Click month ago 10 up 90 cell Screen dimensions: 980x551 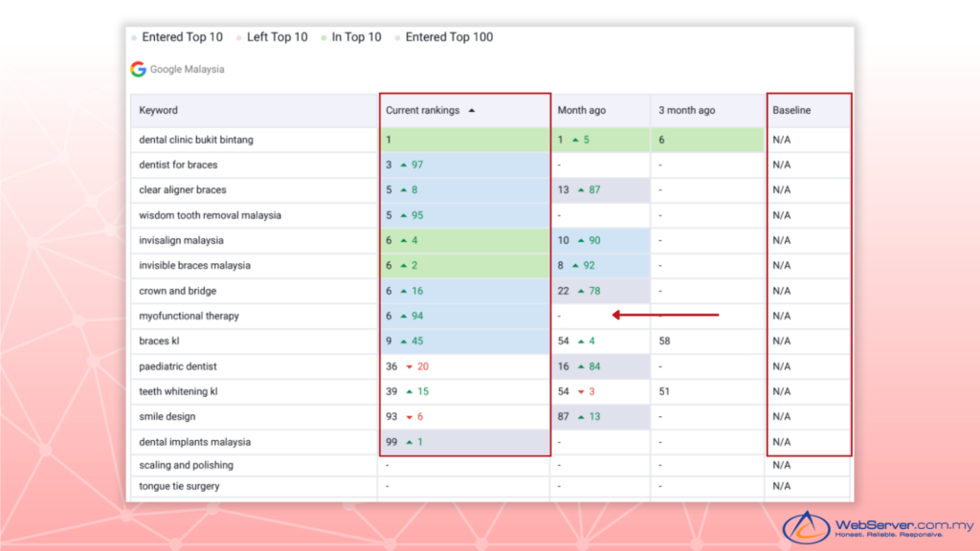(601, 240)
